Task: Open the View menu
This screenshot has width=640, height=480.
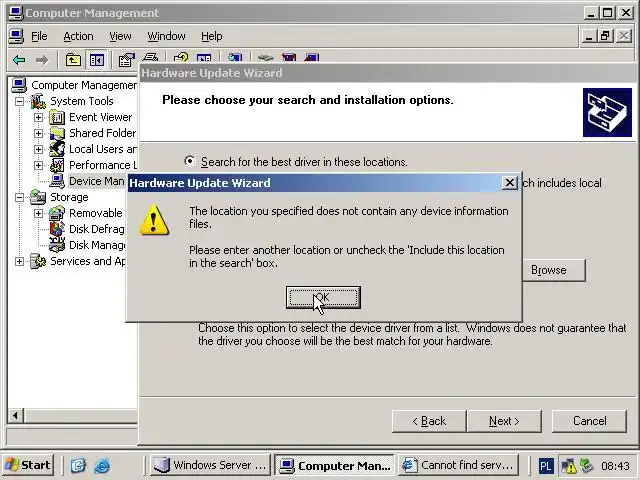Action: tap(120, 36)
